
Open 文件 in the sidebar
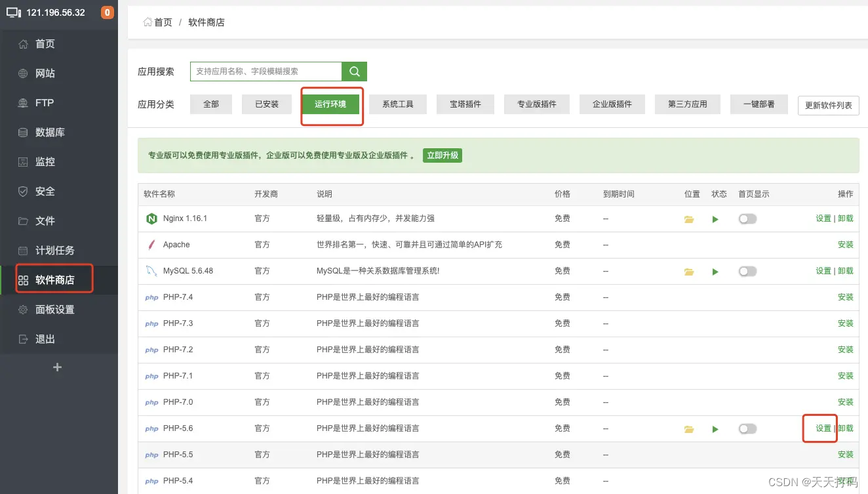point(59,221)
